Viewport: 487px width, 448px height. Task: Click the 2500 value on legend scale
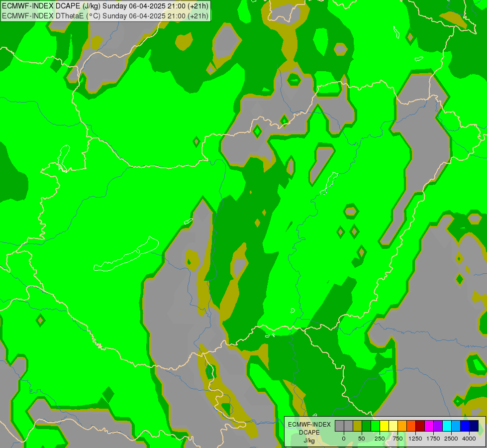click(451, 439)
